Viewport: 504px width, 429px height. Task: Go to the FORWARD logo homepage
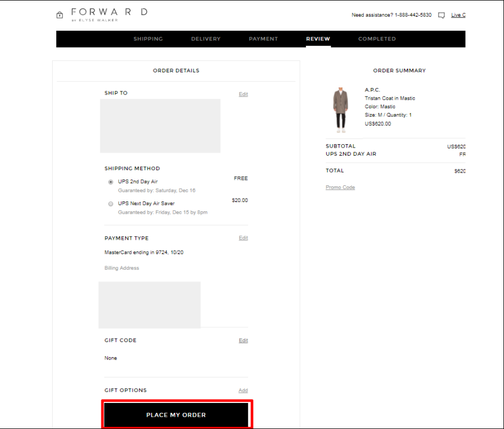[109, 15]
